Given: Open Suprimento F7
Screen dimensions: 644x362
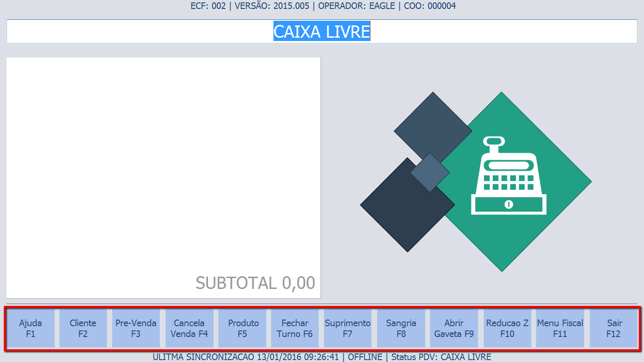Looking at the screenshot, I should pyautogui.click(x=348, y=329).
